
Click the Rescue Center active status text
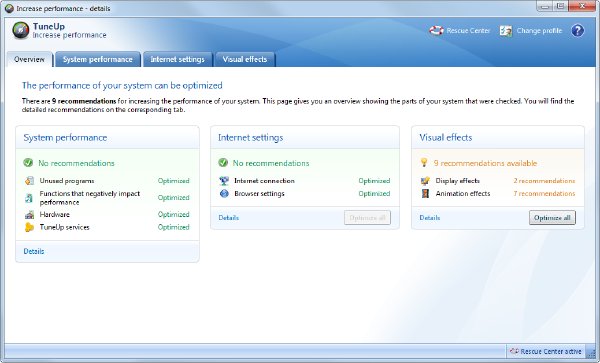tap(551, 351)
